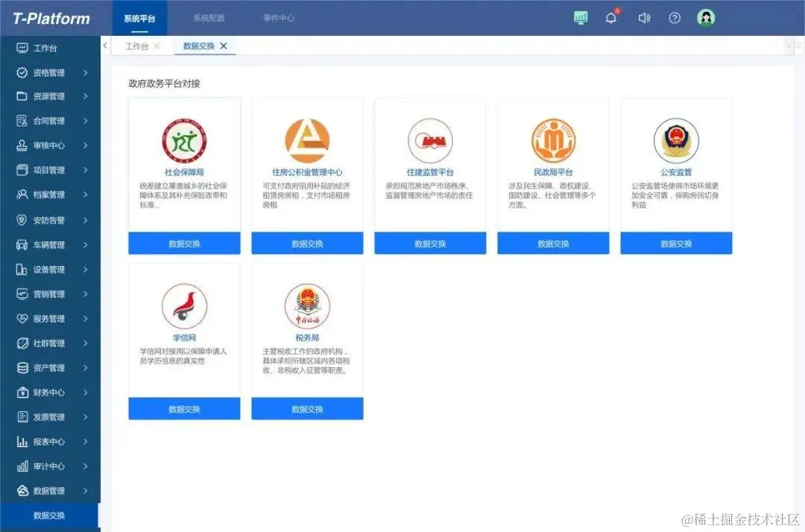Click the 审计中心 sidebar icon
The width and height of the screenshot is (805, 532).
tap(22, 466)
